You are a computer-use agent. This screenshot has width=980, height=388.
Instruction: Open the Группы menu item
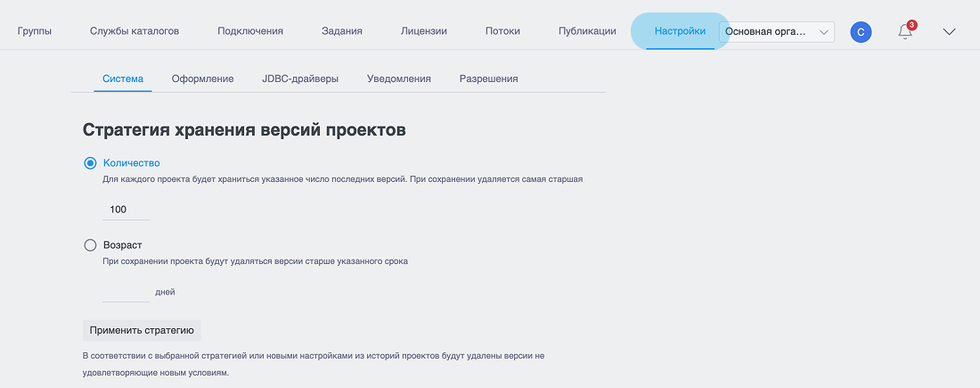pos(35,30)
